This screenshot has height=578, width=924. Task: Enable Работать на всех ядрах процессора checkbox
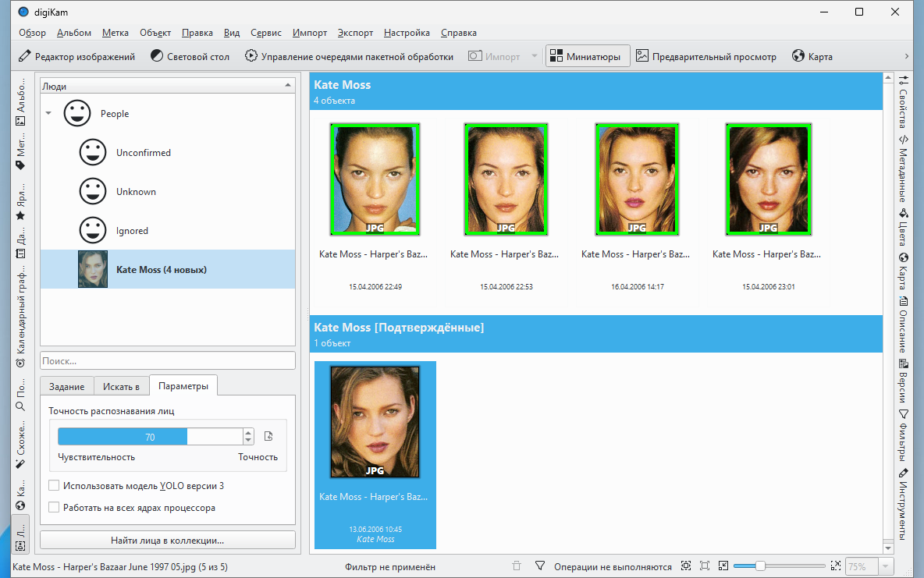point(54,507)
